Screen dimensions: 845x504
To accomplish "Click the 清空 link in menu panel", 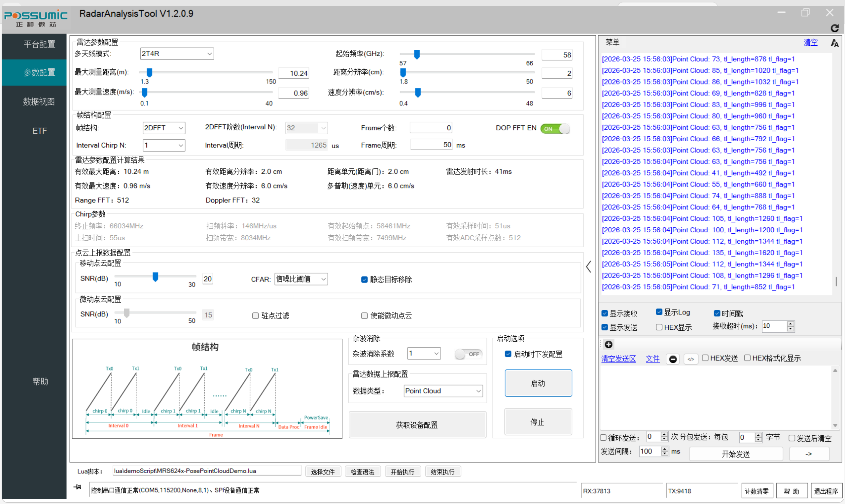I will [810, 43].
